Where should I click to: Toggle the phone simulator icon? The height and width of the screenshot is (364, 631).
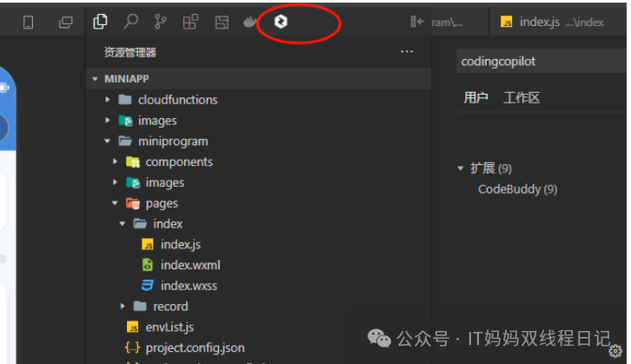click(x=28, y=22)
